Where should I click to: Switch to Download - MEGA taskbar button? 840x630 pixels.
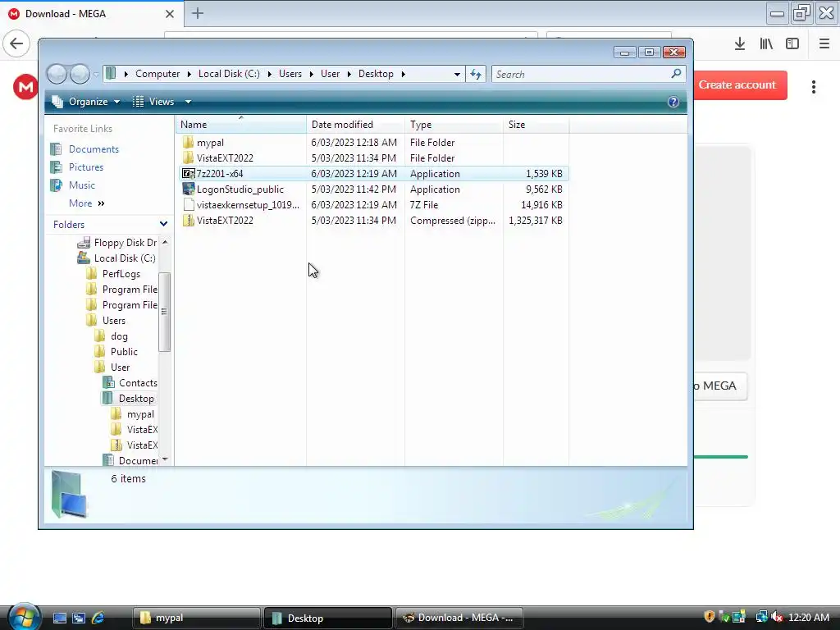point(459,618)
